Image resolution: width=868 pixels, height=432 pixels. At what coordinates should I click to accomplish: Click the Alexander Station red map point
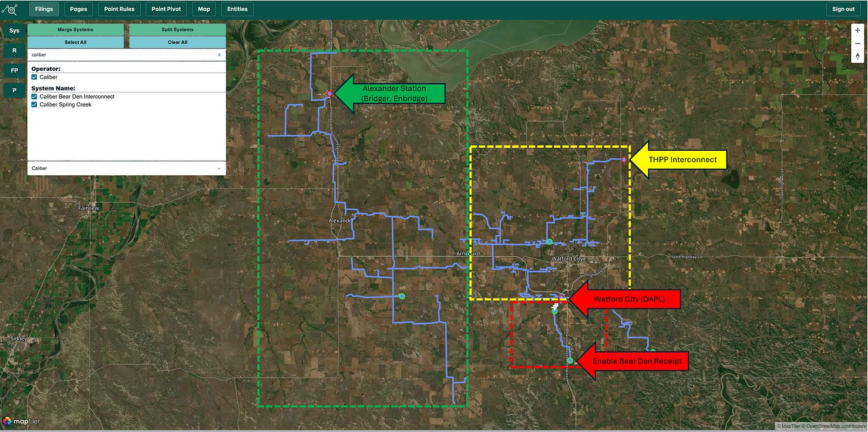click(329, 94)
